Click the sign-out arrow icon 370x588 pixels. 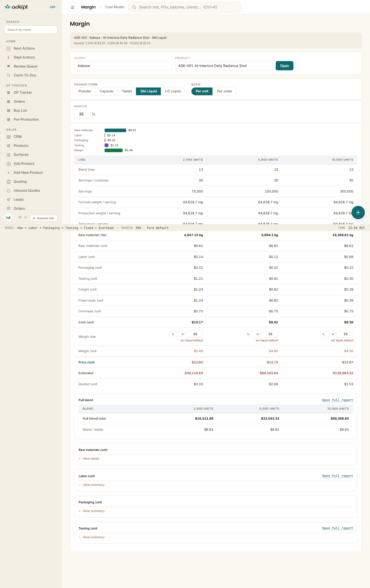(26, 217)
